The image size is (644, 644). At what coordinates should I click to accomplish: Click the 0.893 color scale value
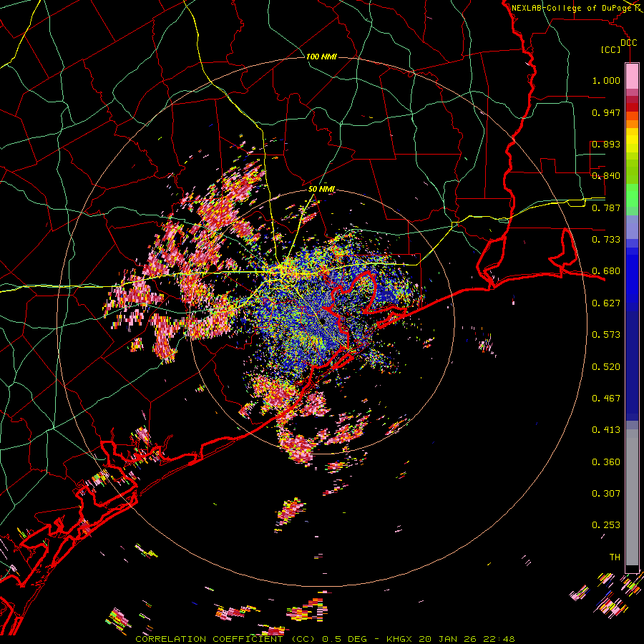click(606, 144)
